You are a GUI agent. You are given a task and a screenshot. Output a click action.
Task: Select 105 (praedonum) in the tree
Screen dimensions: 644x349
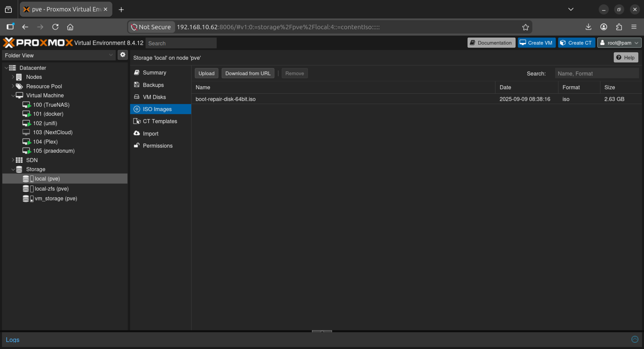pos(65,151)
